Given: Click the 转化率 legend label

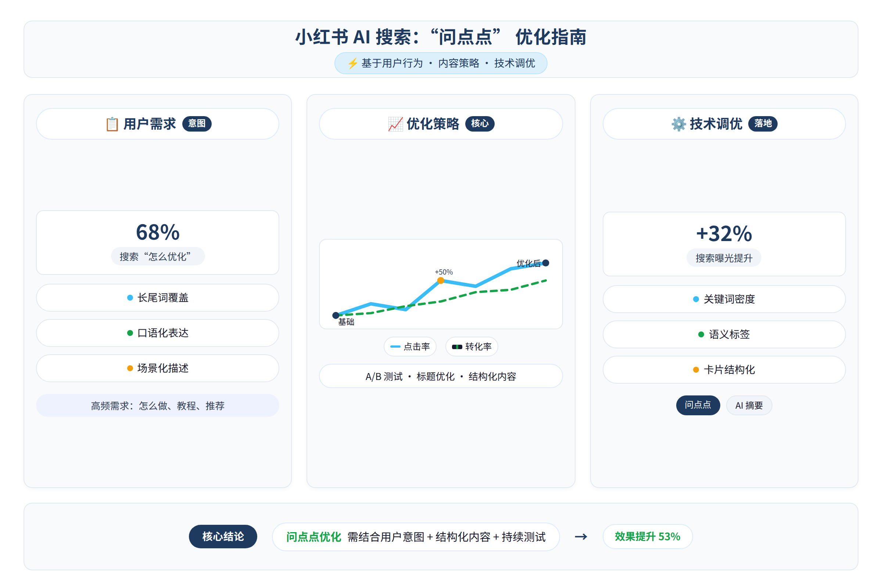Looking at the screenshot, I should click(478, 347).
